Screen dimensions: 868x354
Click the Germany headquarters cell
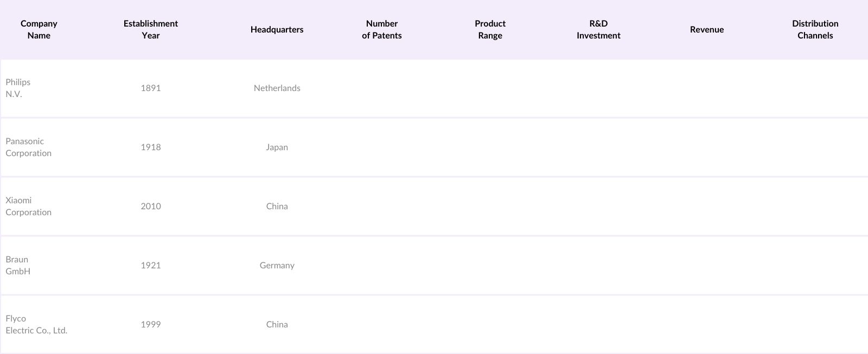[x=277, y=265]
